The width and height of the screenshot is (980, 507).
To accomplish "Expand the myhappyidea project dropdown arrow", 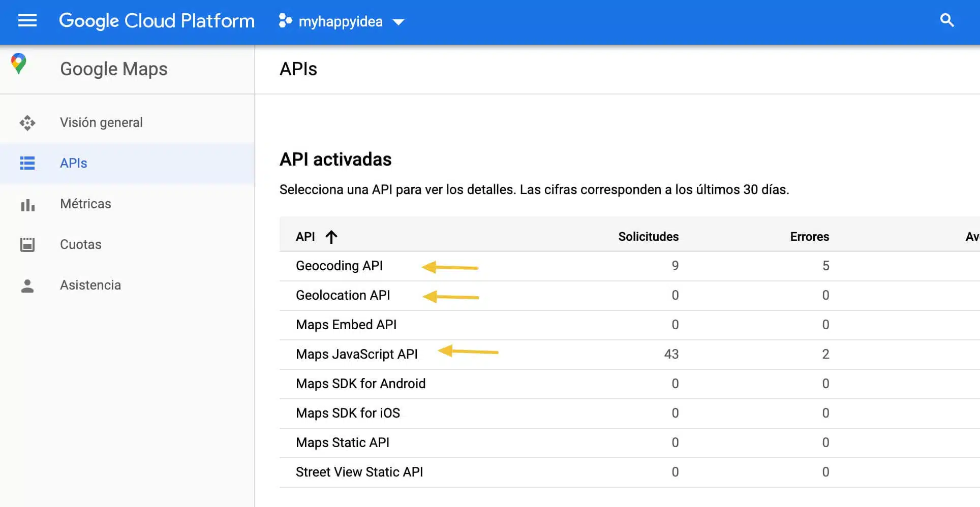I will pos(399,22).
